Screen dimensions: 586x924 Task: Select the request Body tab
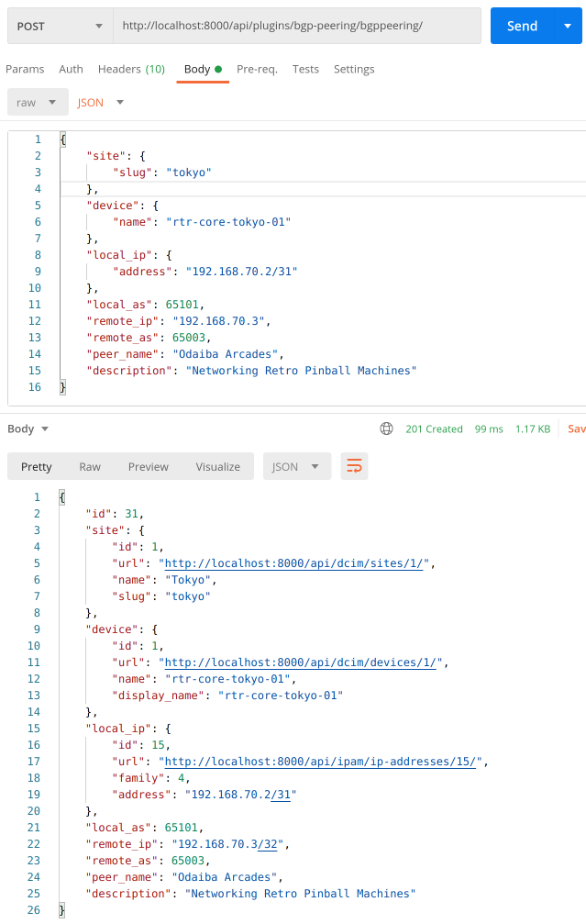tap(203, 69)
